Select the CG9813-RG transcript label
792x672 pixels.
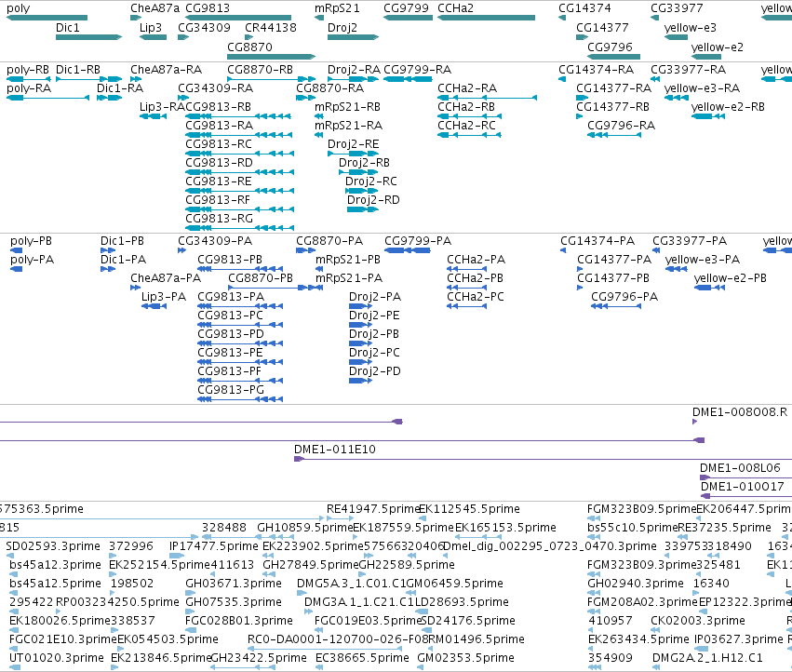point(219,219)
